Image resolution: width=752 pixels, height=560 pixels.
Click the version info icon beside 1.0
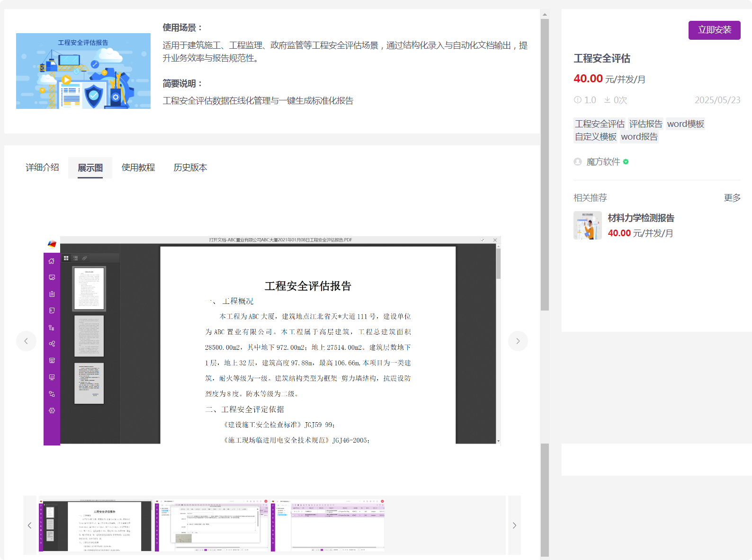click(578, 100)
